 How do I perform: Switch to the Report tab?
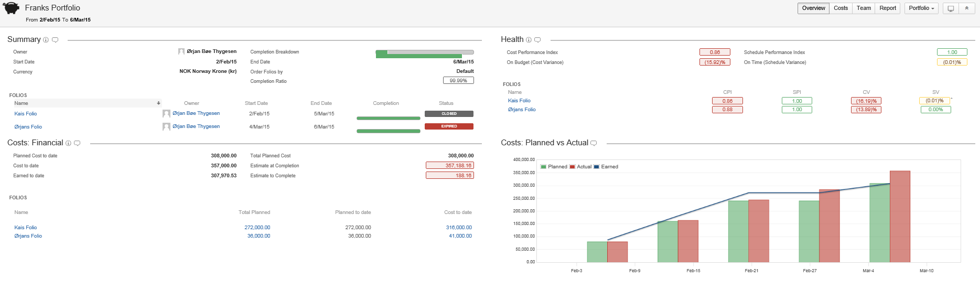888,8
